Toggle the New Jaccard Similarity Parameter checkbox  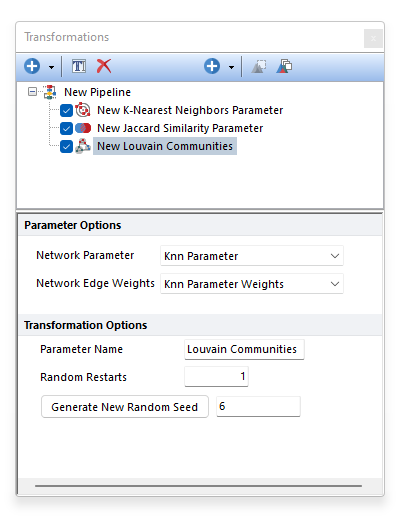click(x=66, y=128)
